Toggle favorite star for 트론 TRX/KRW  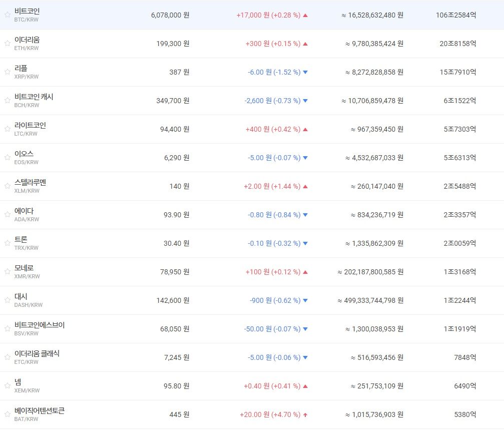[8, 243]
